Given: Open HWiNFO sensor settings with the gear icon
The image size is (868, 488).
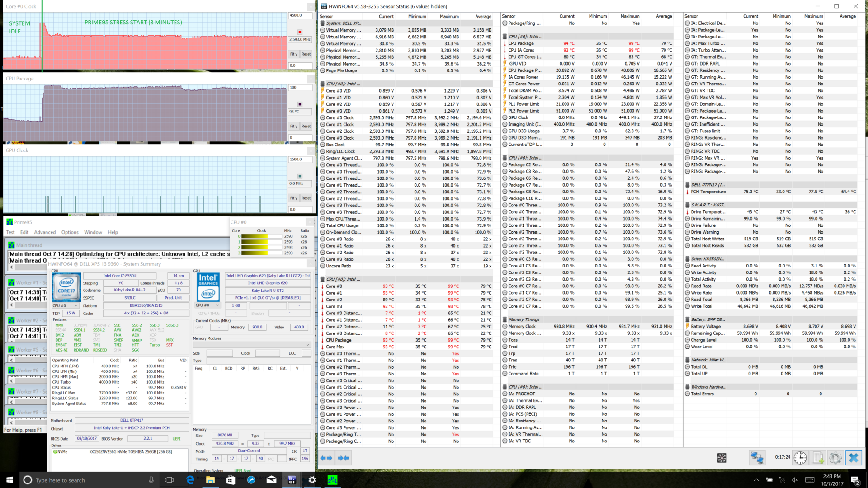Looking at the screenshot, I should 835,457.
